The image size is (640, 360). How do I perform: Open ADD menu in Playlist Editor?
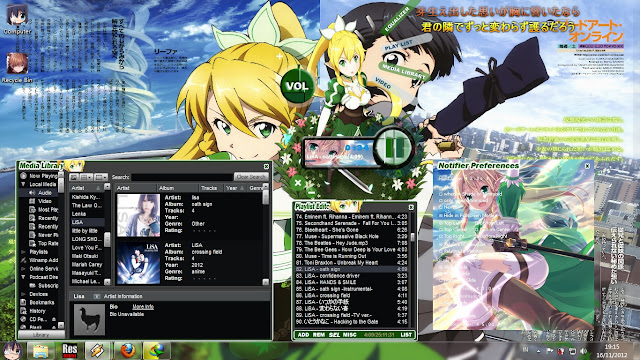(x=303, y=335)
